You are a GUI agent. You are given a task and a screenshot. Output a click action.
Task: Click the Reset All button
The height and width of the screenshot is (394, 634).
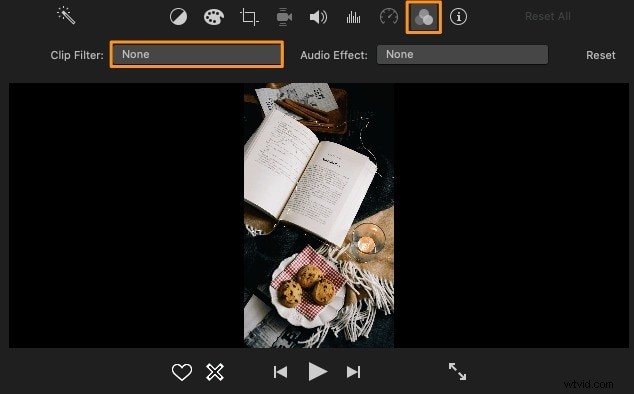coord(547,17)
